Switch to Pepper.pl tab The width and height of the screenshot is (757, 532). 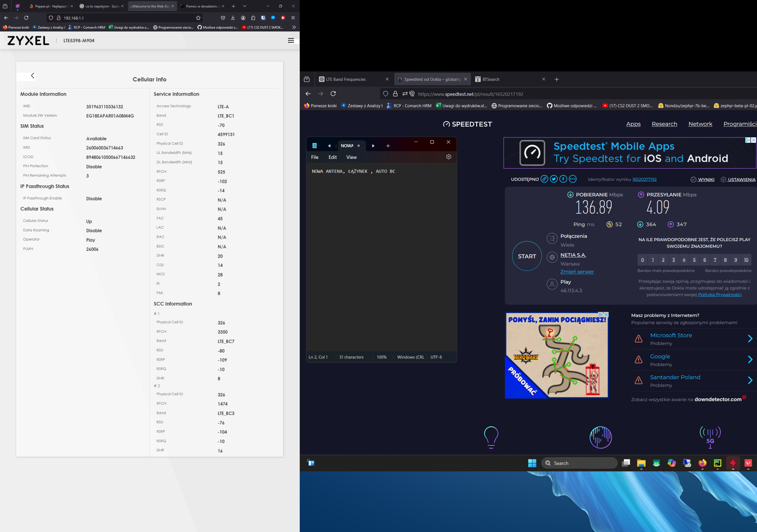coord(50,6)
